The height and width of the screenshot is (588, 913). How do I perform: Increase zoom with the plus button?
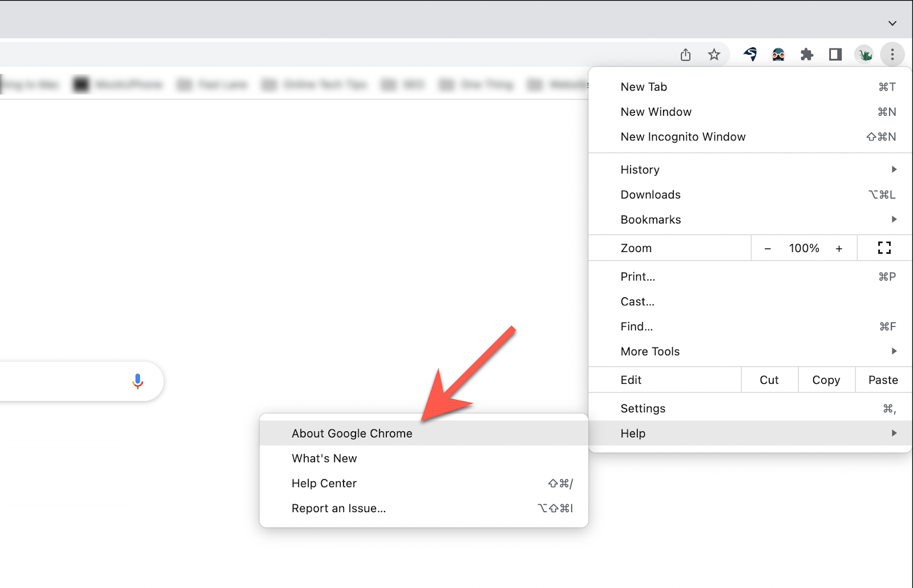point(839,249)
